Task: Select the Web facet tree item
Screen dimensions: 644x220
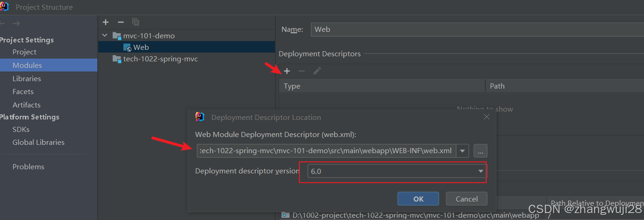Action: click(141, 47)
